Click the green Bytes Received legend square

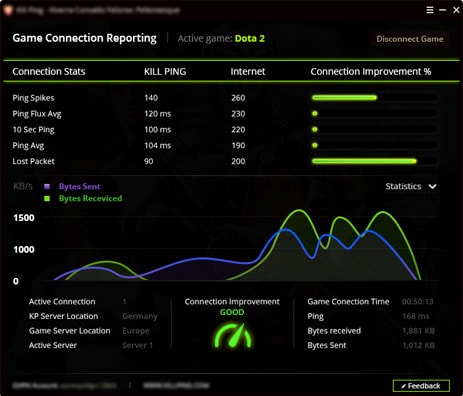47,198
